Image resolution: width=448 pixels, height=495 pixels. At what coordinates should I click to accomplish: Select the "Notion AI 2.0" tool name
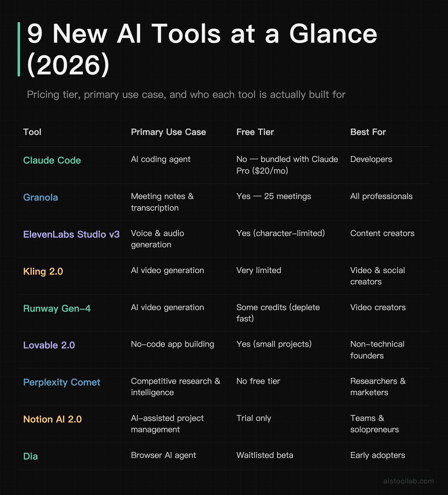52,419
